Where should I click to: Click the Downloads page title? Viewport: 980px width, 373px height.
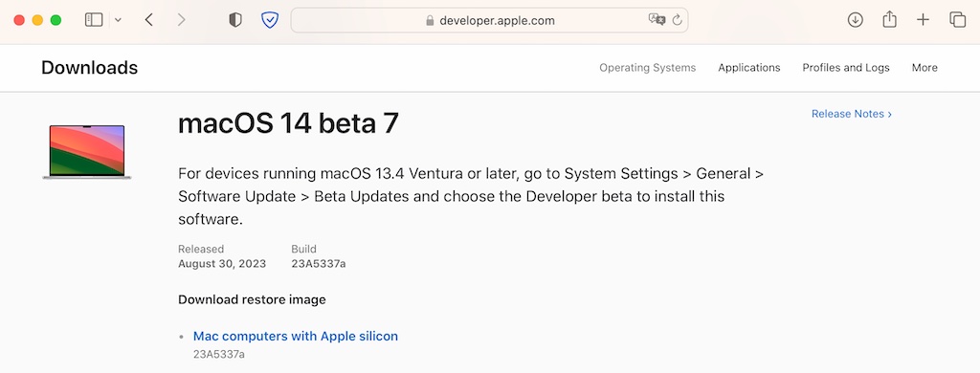pos(89,68)
